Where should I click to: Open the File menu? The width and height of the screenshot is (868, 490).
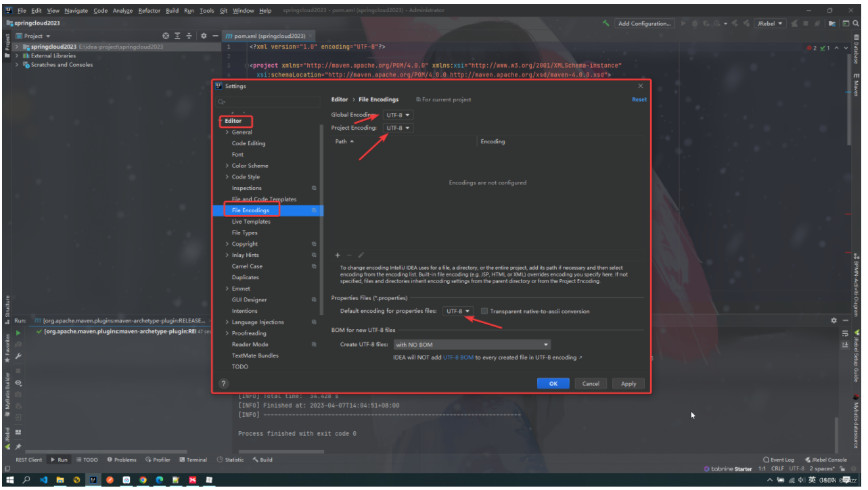tap(22, 11)
